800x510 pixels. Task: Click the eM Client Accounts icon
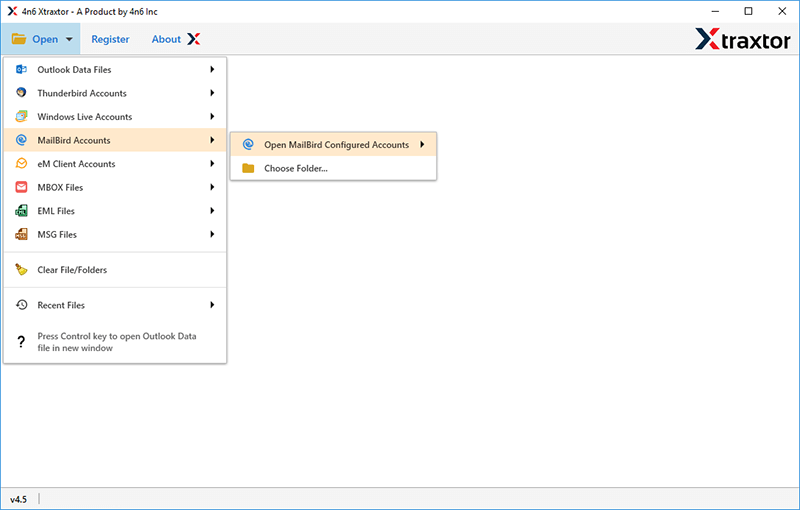tap(21, 163)
